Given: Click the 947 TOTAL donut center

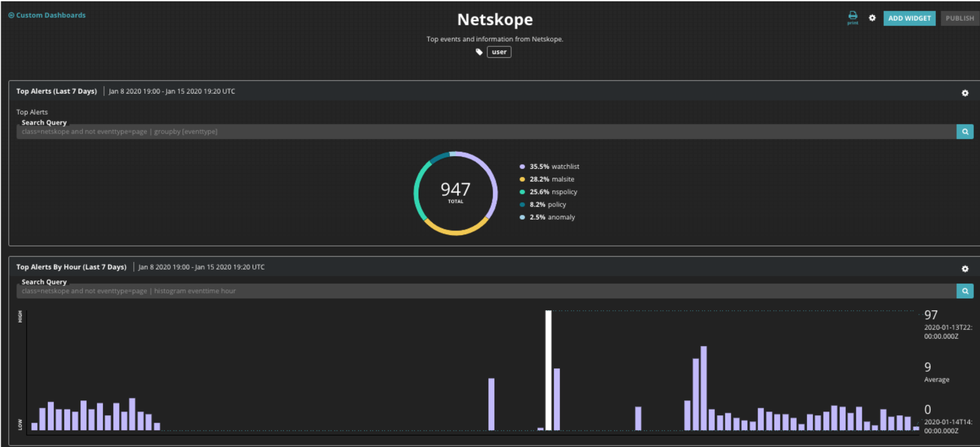Looking at the screenshot, I should click(456, 192).
